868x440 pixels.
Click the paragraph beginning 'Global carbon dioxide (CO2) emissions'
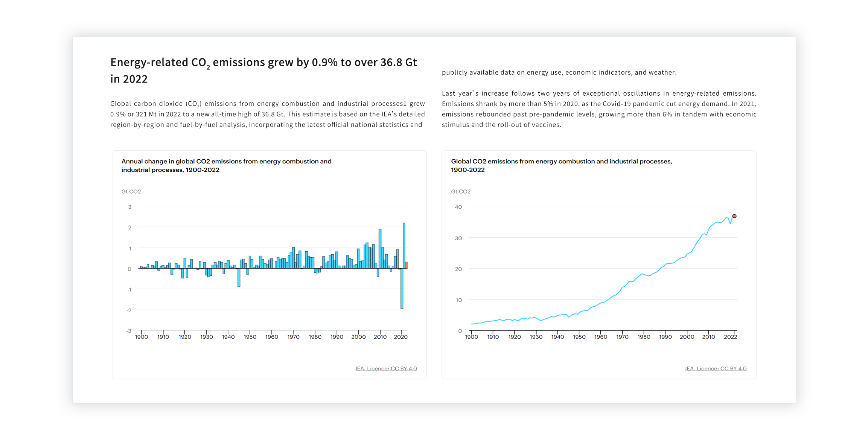click(268, 114)
